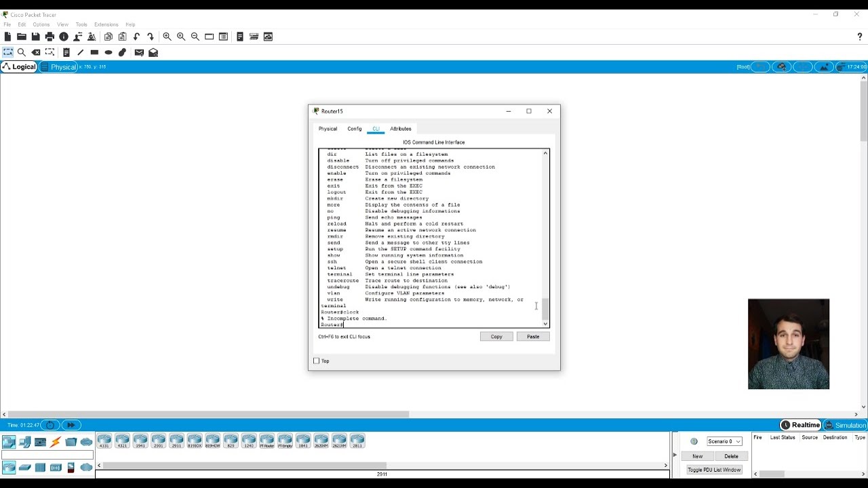Image resolution: width=868 pixels, height=488 pixels.
Task: Click the device search input field
Action: [47, 455]
